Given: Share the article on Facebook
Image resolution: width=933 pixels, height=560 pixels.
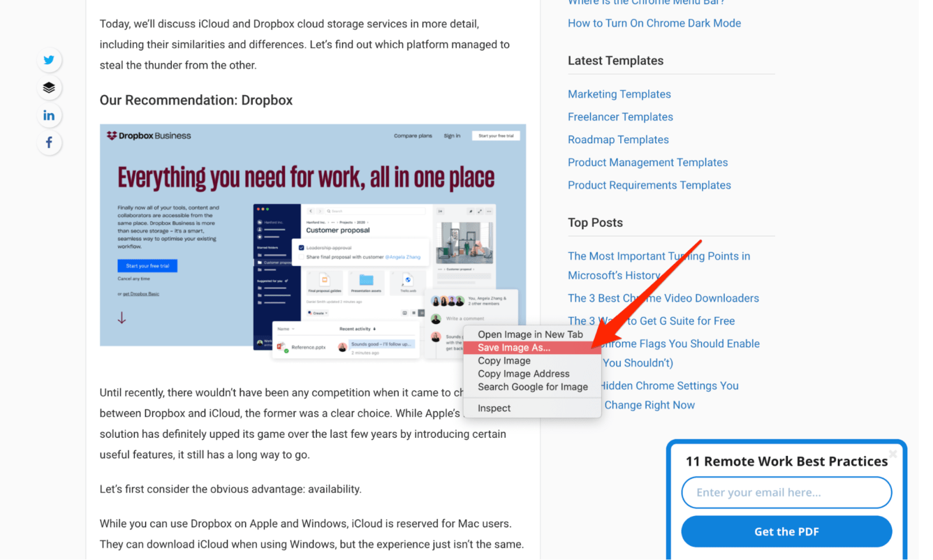Looking at the screenshot, I should (49, 143).
